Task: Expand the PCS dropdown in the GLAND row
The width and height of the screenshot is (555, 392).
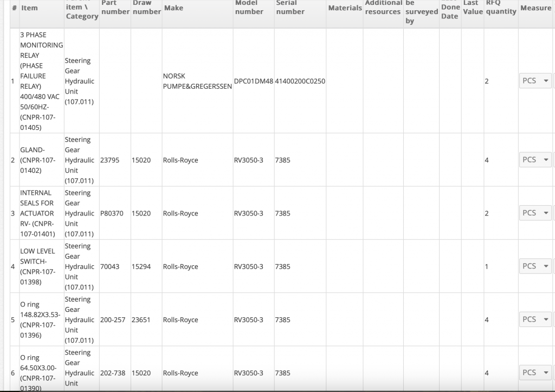Action: click(x=534, y=160)
